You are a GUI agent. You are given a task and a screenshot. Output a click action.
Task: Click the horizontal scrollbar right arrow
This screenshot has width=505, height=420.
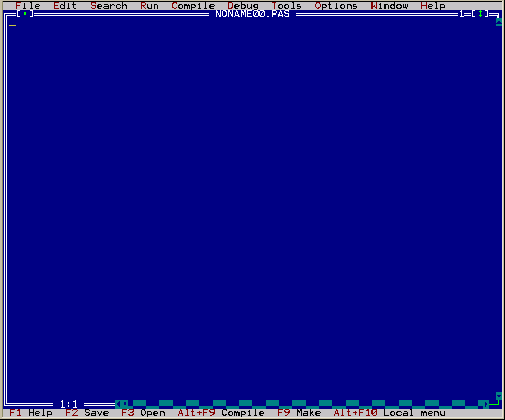click(486, 404)
